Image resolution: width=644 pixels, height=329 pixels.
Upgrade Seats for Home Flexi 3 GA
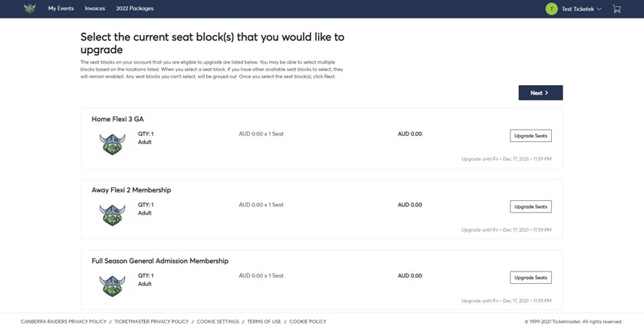(x=531, y=136)
